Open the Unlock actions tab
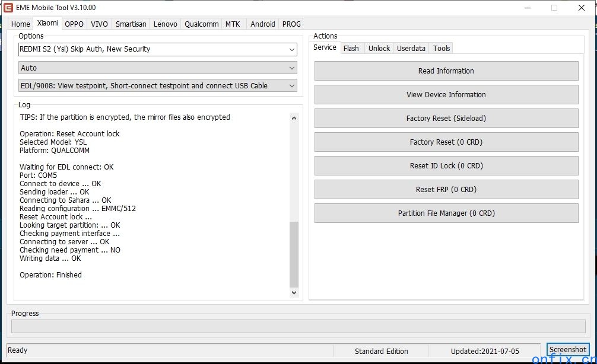This screenshot has height=364, width=597. pyautogui.click(x=379, y=48)
